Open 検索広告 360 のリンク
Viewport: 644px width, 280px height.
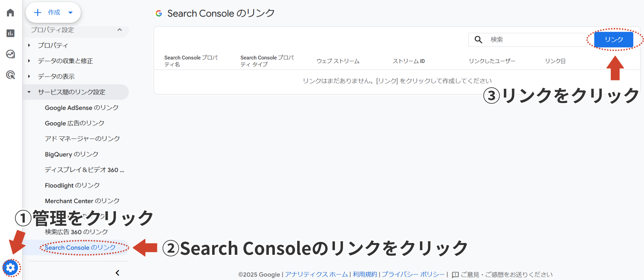(76, 232)
